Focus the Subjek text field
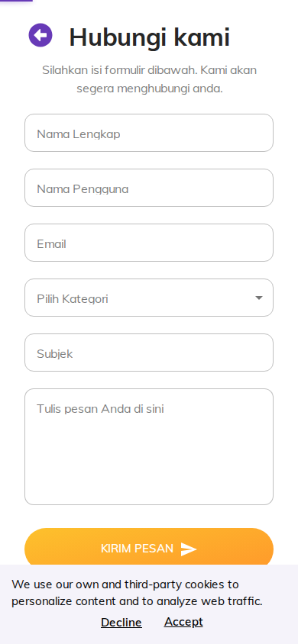298x644 pixels. coord(149,353)
